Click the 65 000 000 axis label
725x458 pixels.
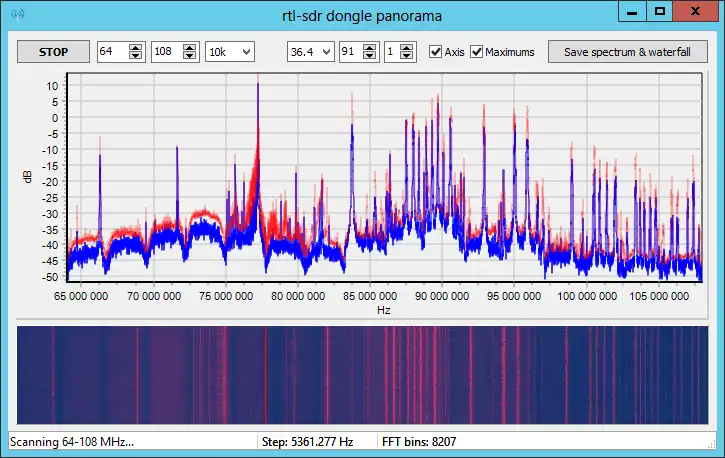[x=81, y=296]
